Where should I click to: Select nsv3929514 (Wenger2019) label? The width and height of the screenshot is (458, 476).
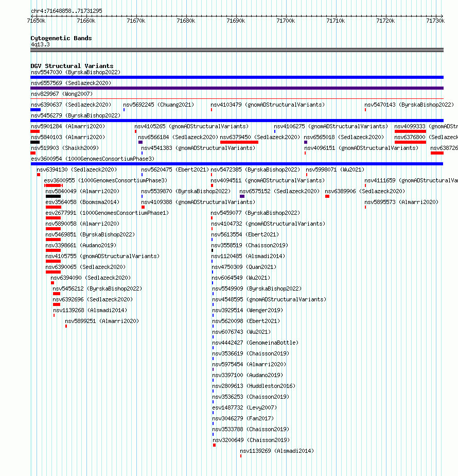pos(248,310)
